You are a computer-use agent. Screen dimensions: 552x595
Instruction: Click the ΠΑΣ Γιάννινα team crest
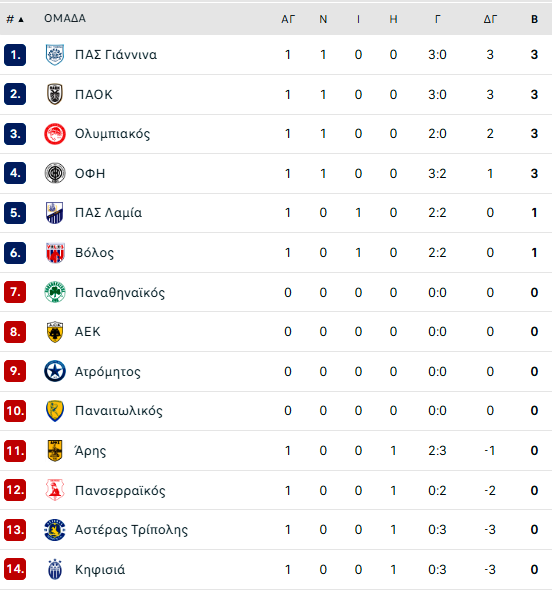tap(55, 55)
